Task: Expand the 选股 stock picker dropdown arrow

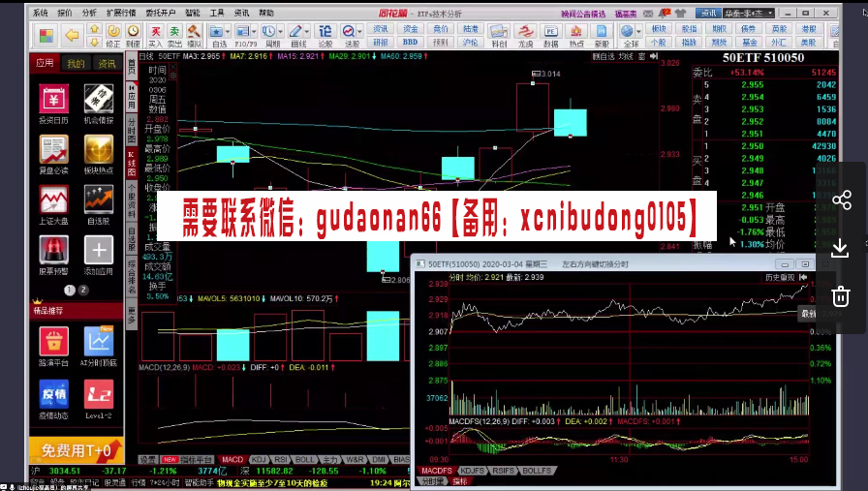Action: coord(360,32)
